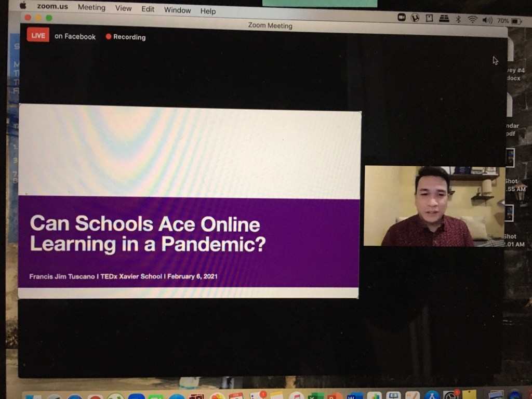
Task: Open the Meeting menu
Action: [x=91, y=8]
